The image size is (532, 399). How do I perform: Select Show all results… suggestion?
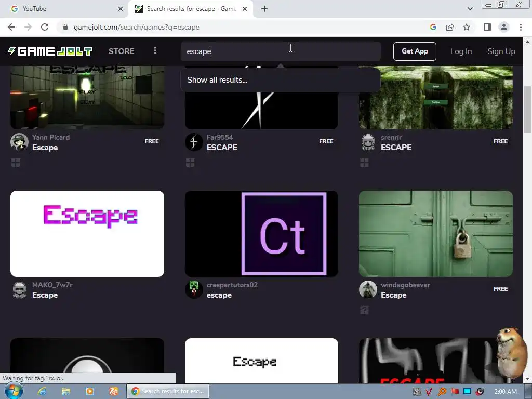pos(281,80)
